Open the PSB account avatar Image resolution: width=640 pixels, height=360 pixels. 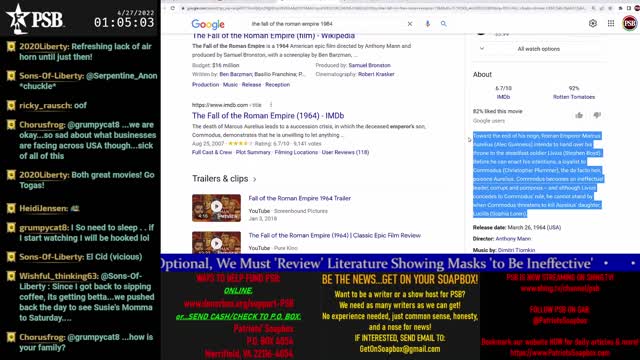pos(630,23)
